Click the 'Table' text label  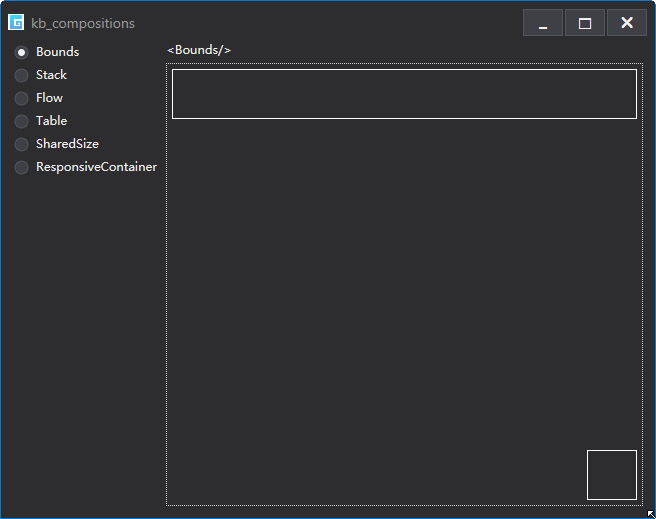51,121
